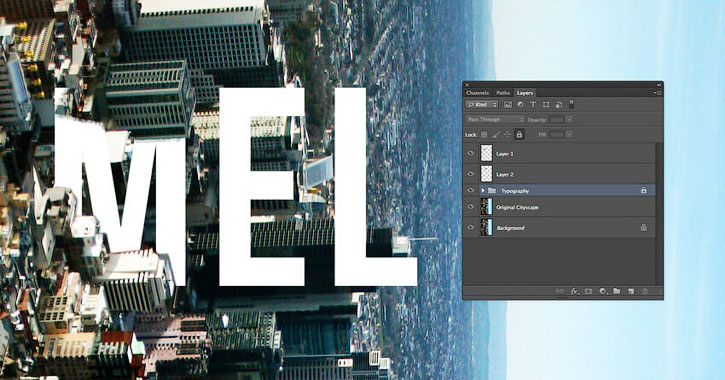Close the Layers panel with the X
This screenshot has width=725, height=380.
467,85
